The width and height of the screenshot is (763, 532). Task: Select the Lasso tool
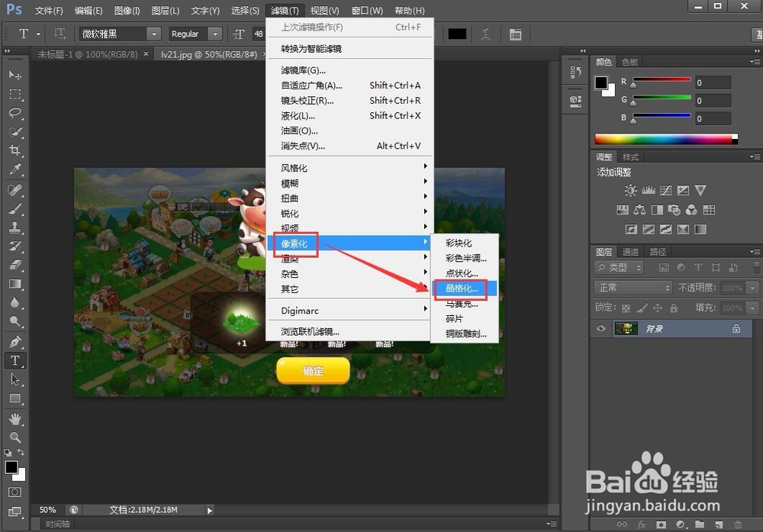(15, 113)
